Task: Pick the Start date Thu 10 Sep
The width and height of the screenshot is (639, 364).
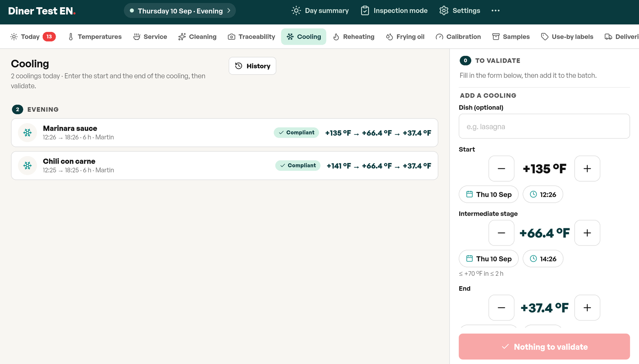Action: click(489, 194)
